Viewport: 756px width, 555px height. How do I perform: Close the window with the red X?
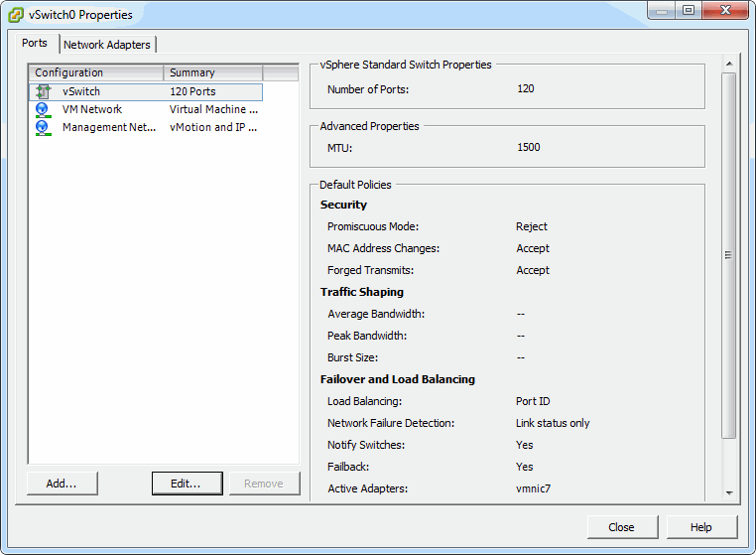coord(725,10)
